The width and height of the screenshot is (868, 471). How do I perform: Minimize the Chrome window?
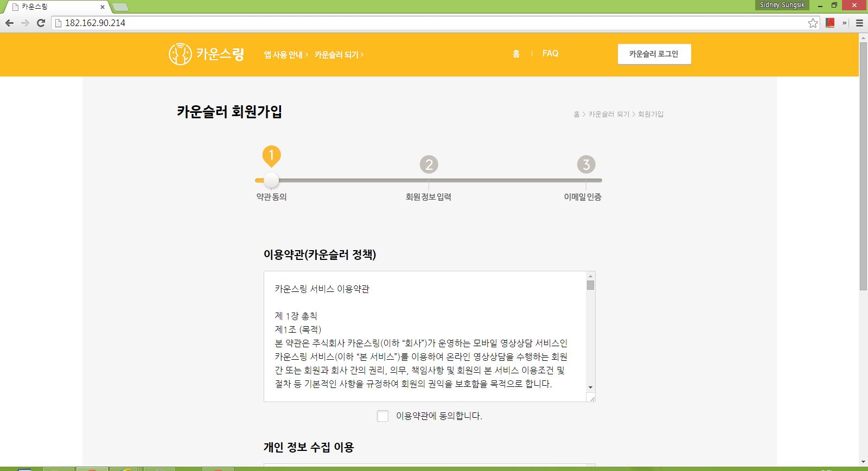[x=821, y=5]
